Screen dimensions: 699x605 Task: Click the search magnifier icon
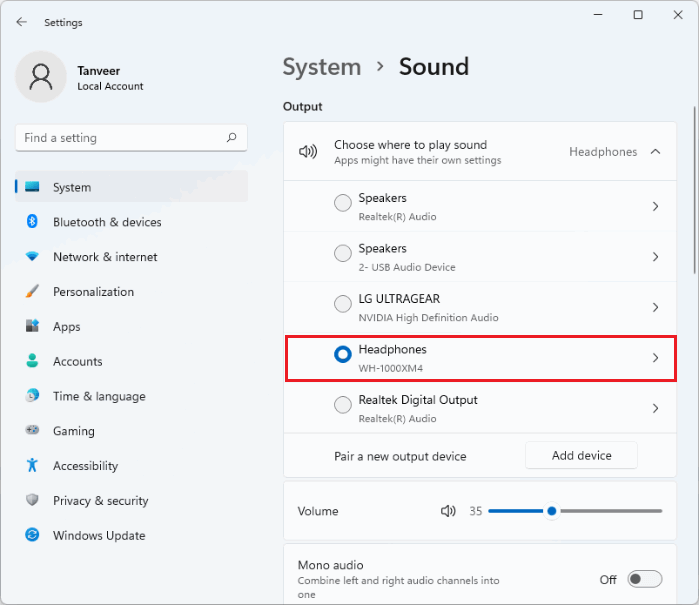click(x=231, y=137)
